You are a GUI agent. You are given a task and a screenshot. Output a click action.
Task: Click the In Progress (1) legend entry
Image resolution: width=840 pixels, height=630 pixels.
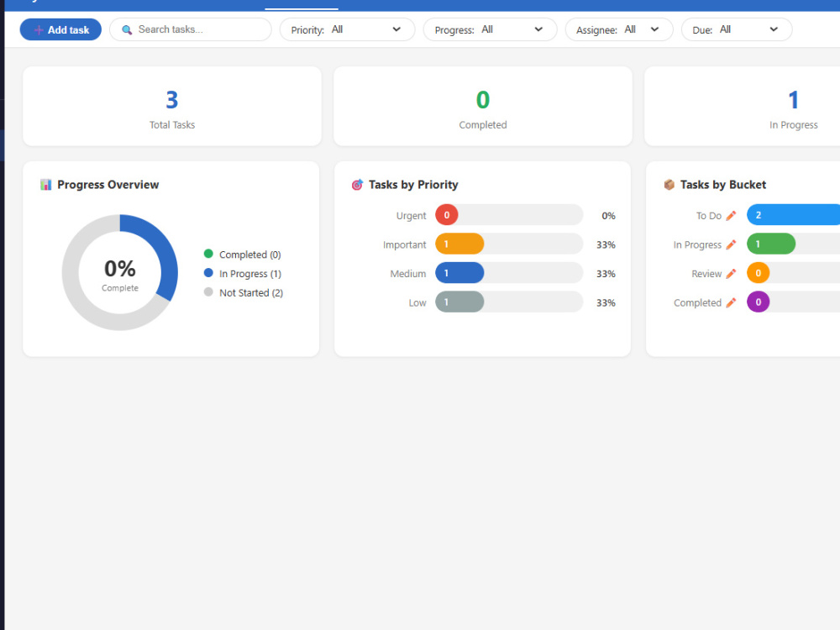[243, 274]
